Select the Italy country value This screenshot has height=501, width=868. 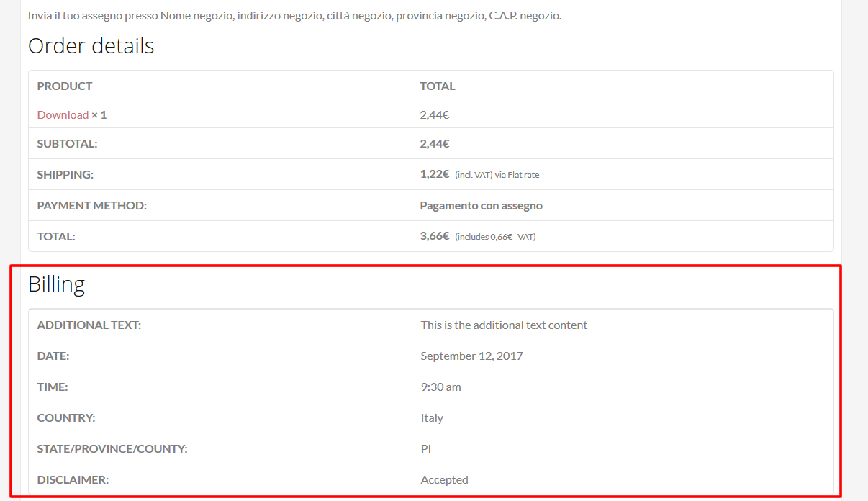[x=432, y=417]
